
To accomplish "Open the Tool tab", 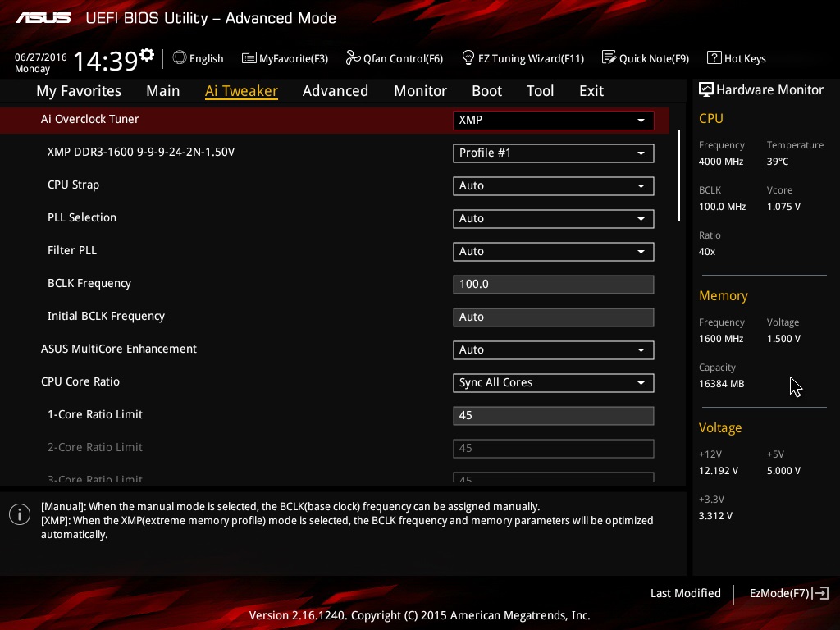I will tap(540, 91).
